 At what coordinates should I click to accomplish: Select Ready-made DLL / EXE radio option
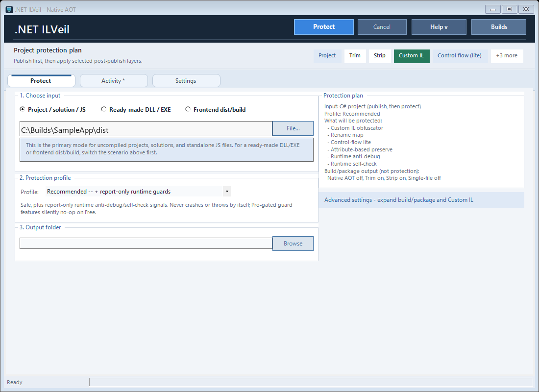coord(136,110)
